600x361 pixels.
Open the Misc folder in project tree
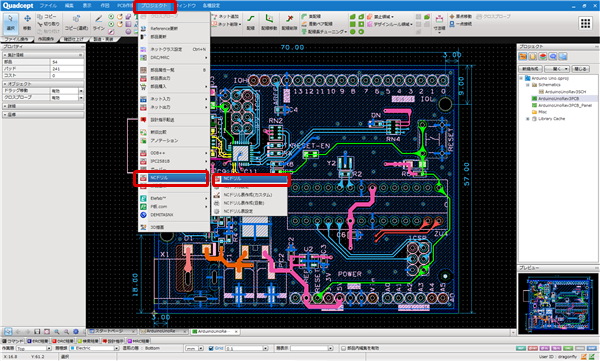542,112
